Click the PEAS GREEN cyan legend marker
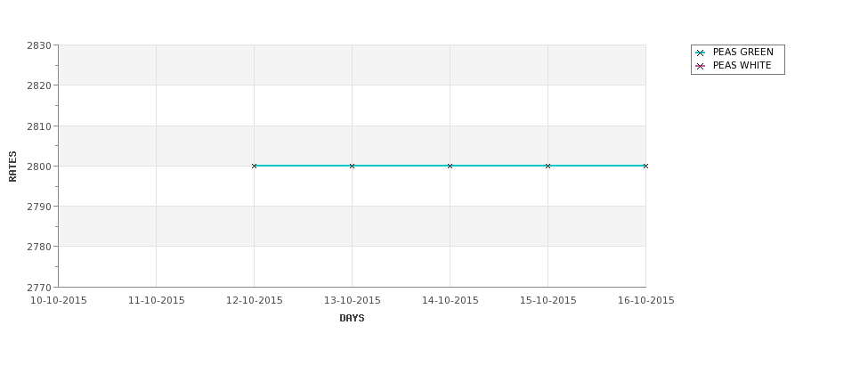868x382 pixels. [x=701, y=53]
